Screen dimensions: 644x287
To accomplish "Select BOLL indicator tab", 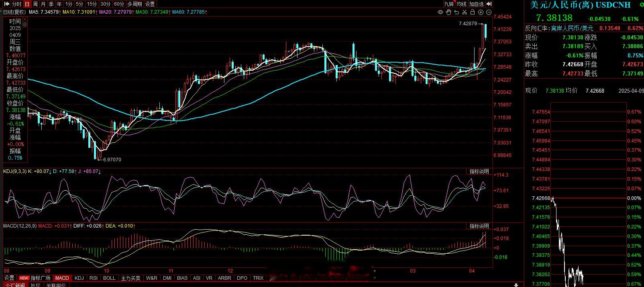I will coord(109,278).
